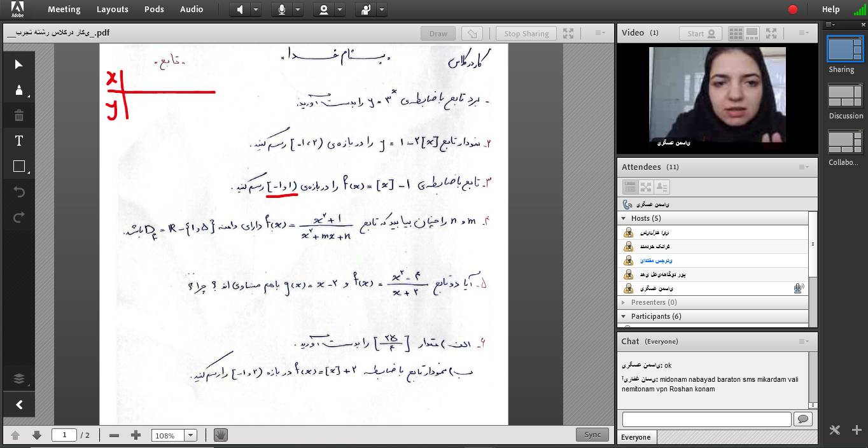Screen dimensions: 868x448
Task: Open the Layouts menu
Action: tap(112, 10)
